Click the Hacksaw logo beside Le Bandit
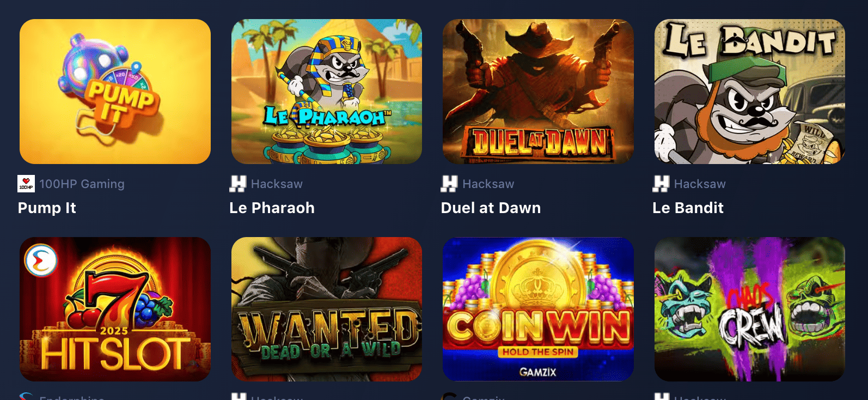This screenshot has width=868, height=400. click(x=661, y=184)
